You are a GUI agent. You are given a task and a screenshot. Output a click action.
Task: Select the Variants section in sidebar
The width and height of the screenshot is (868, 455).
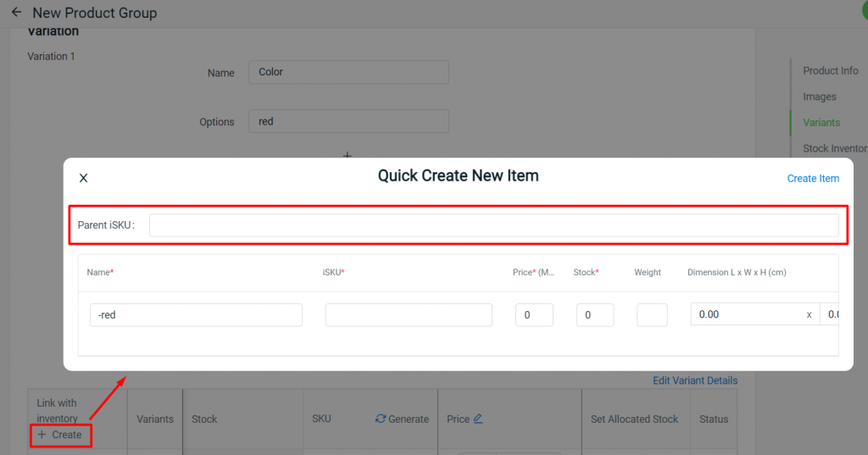(821, 123)
